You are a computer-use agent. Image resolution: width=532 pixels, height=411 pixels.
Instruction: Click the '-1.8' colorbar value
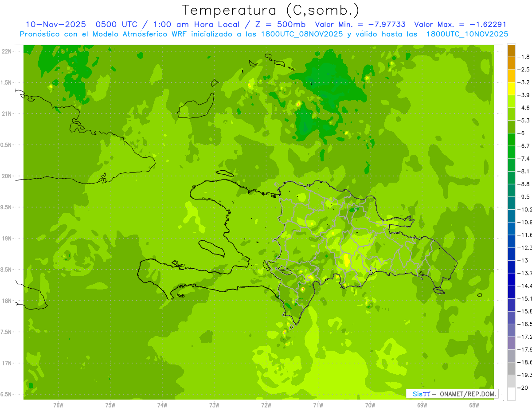(524, 57)
